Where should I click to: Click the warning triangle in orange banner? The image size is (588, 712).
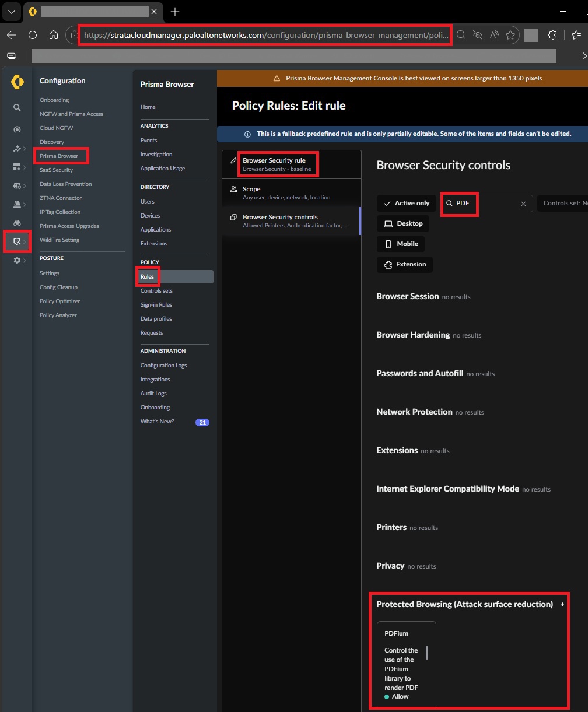point(277,78)
